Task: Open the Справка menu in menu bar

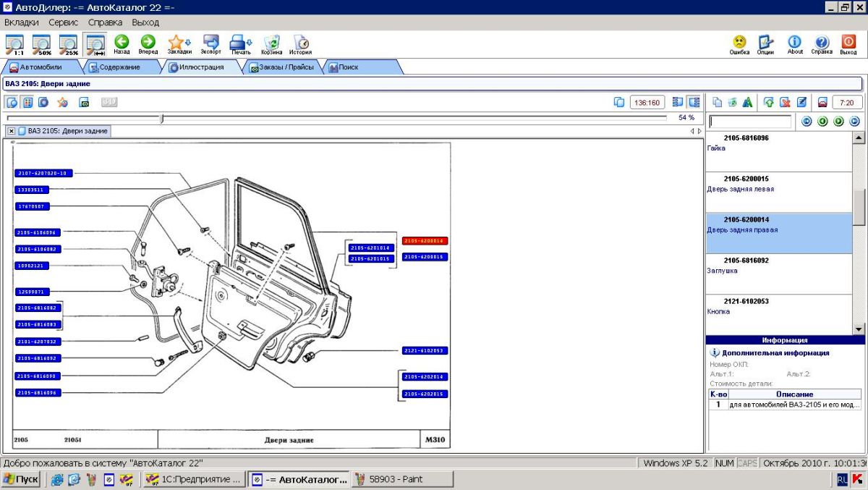Action: tap(106, 22)
